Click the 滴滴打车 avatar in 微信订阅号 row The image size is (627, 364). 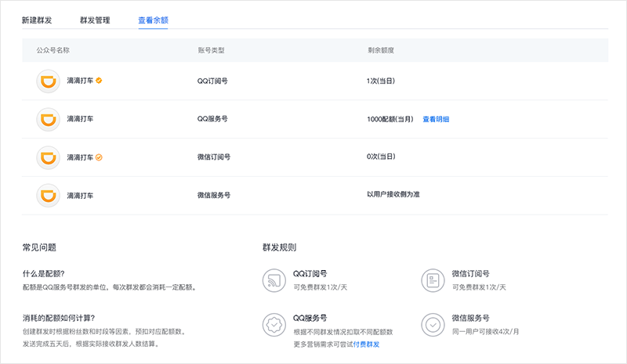click(x=49, y=157)
